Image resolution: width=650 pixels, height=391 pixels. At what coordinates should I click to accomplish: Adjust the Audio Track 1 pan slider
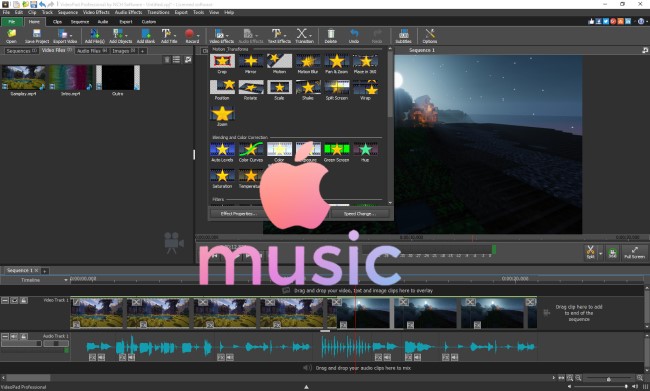pyautogui.click(x=56, y=343)
